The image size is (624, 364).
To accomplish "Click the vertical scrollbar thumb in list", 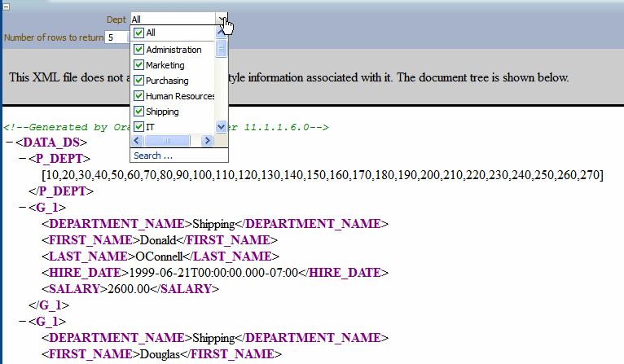I will pyautogui.click(x=221, y=49).
